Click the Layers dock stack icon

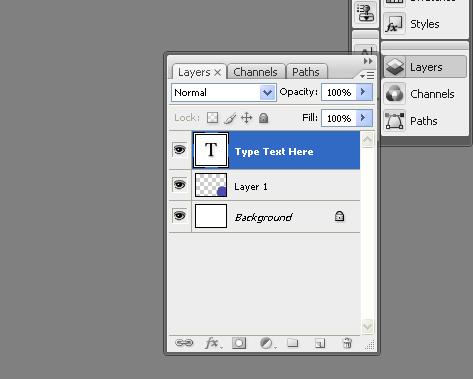pos(395,67)
